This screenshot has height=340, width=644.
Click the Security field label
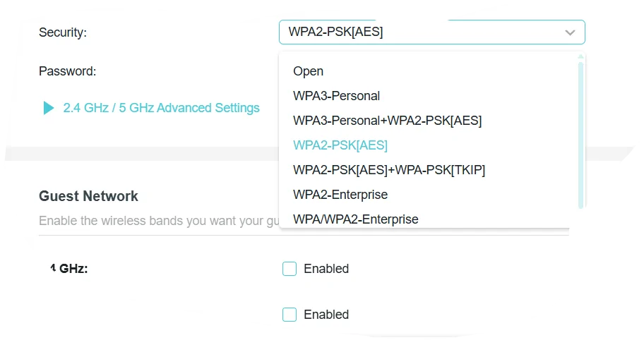click(x=63, y=32)
